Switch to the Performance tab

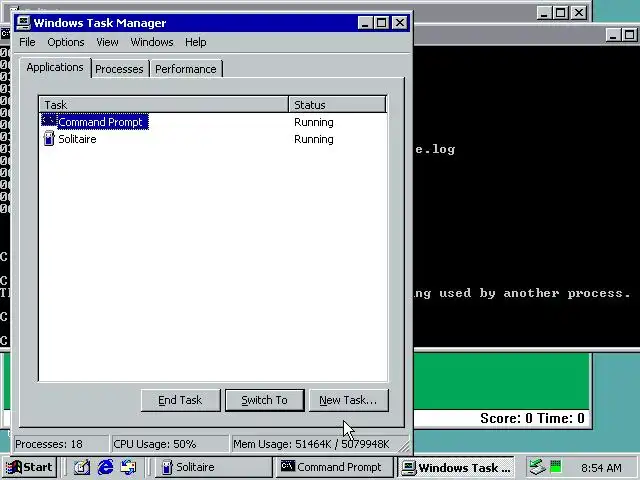tap(186, 69)
